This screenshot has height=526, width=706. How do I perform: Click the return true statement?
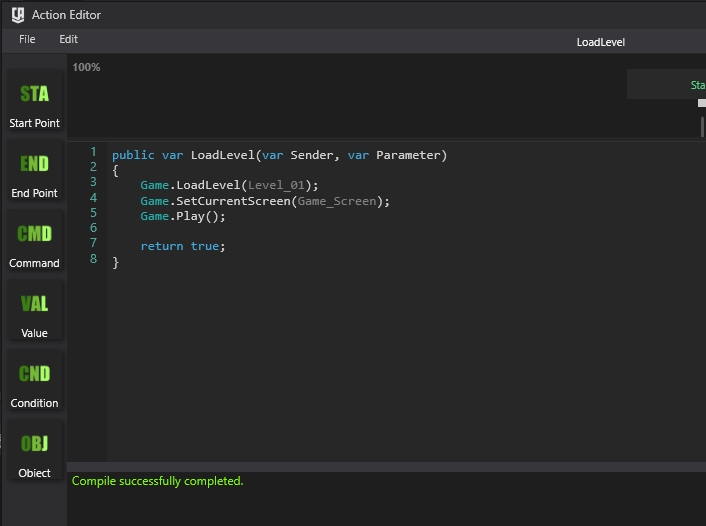pos(183,246)
